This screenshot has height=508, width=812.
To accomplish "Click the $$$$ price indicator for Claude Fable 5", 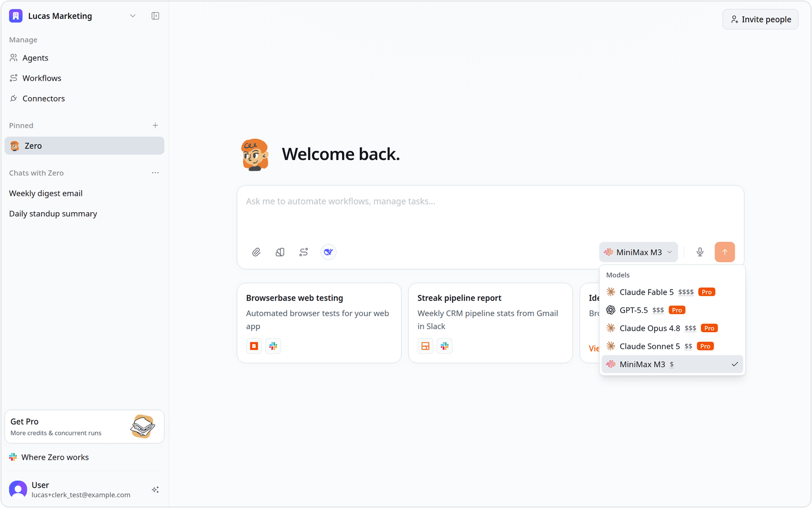I will pos(686,292).
